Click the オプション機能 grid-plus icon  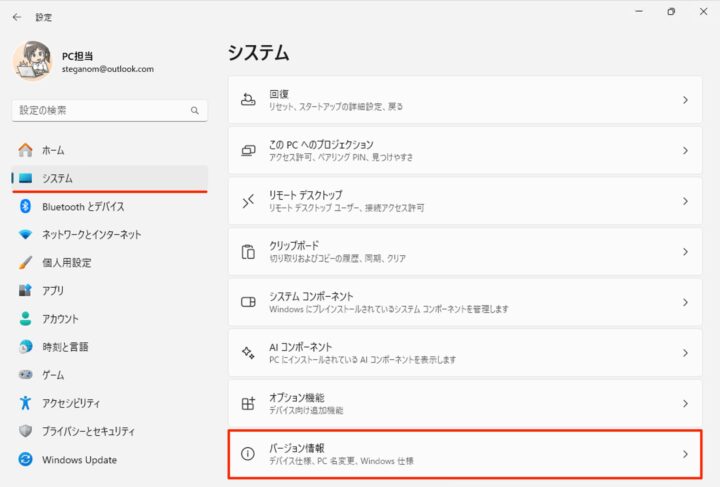tap(248, 403)
